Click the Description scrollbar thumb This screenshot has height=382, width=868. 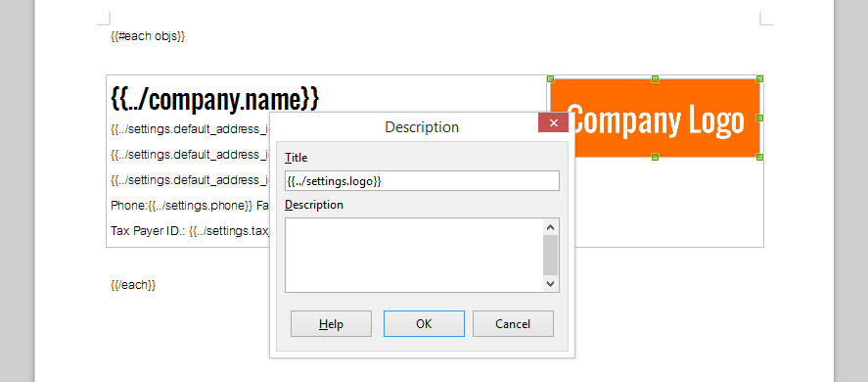click(x=550, y=255)
